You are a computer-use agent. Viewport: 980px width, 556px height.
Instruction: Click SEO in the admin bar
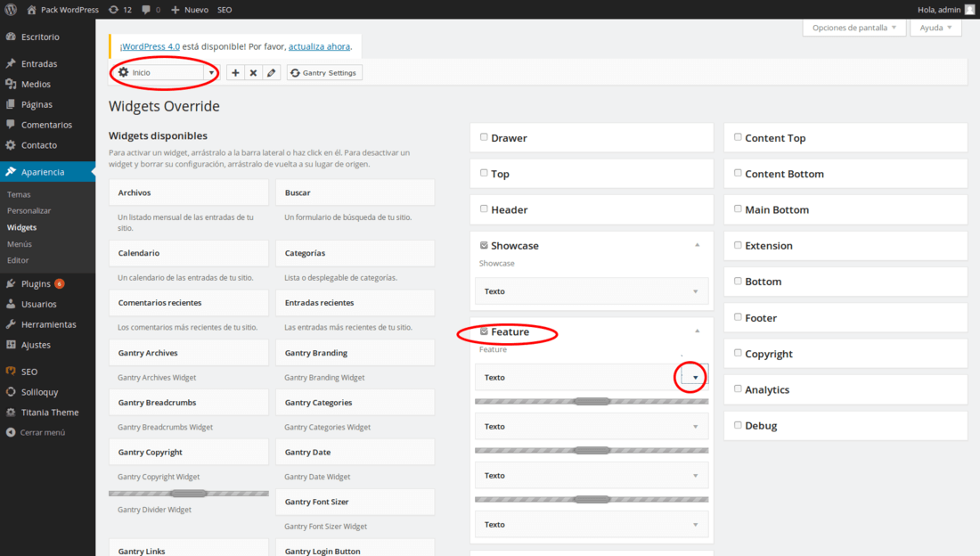[x=225, y=10]
